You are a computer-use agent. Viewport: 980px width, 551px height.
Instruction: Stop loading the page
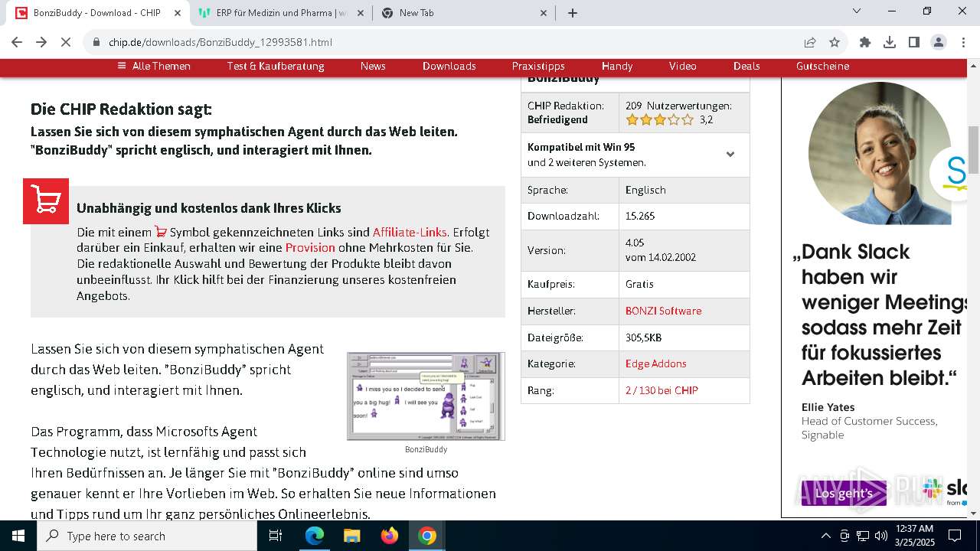pos(66,42)
